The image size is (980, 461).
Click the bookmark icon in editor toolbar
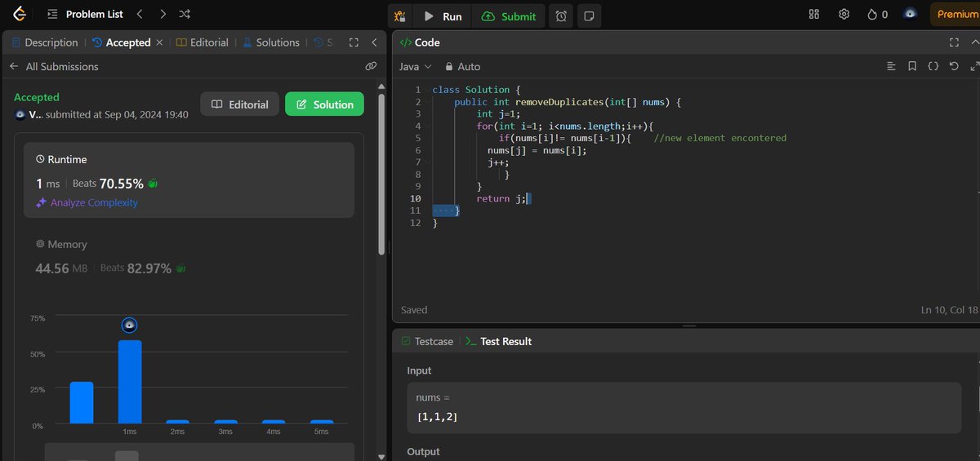coord(912,66)
